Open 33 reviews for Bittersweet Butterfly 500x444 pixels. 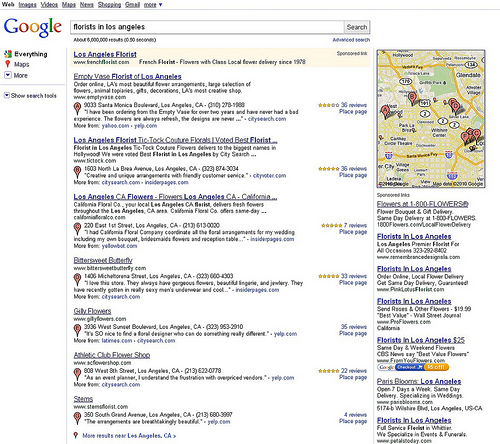pyautogui.click(x=354, y=276)
